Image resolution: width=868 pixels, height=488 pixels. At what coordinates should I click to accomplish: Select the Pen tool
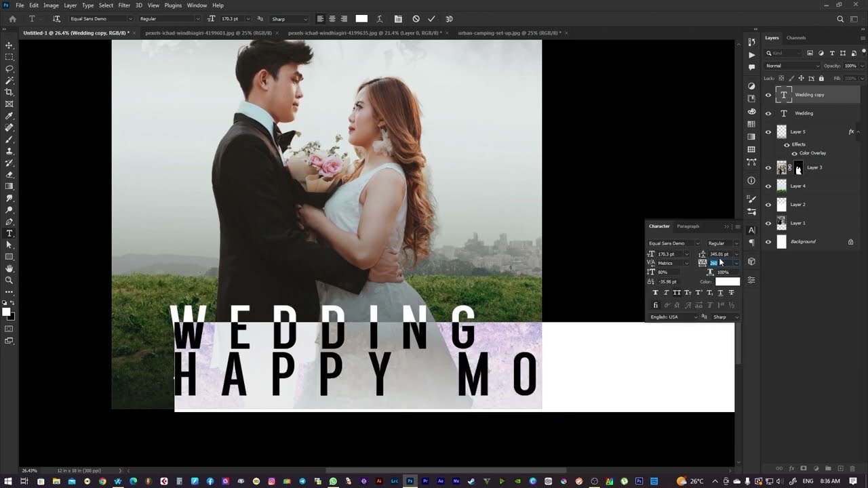click(9, 222)
